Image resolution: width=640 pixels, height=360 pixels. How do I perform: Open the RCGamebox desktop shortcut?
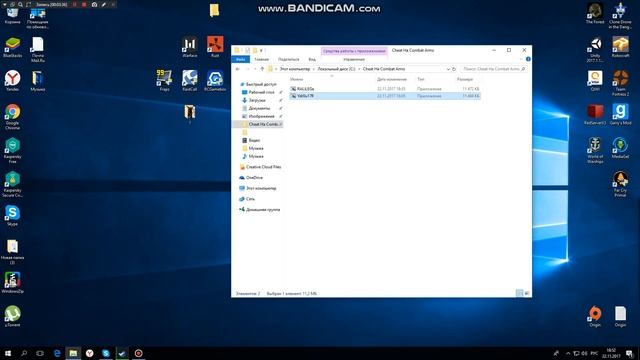[215, 80]
